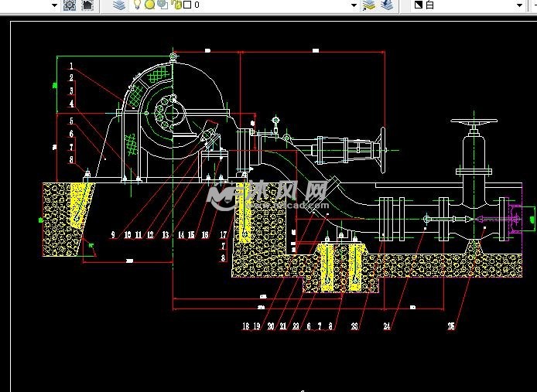Toggle layer 0 lightbulb on/off
Screen dimensions: 537x392
point(138,5)
